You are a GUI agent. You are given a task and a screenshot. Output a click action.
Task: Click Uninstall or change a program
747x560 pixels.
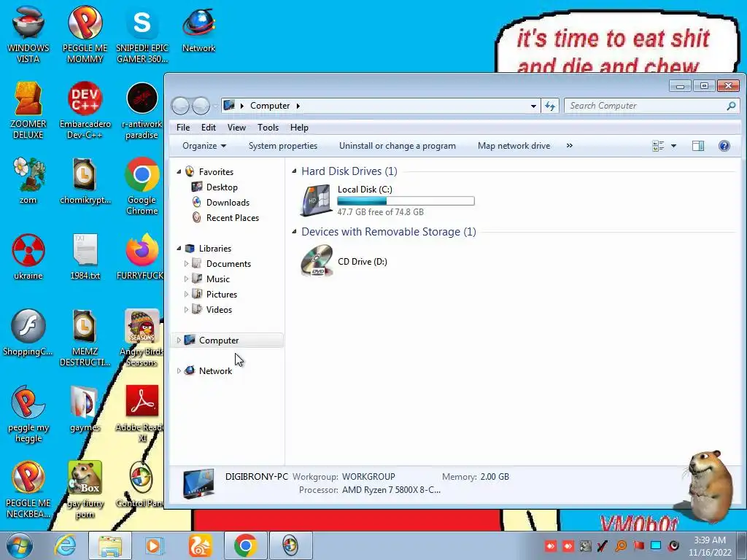398,146
